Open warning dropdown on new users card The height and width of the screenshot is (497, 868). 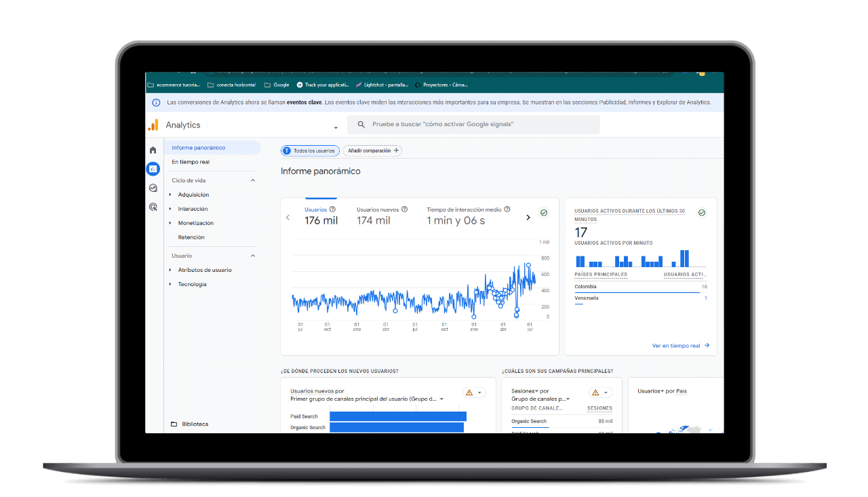tap(473, 393)
